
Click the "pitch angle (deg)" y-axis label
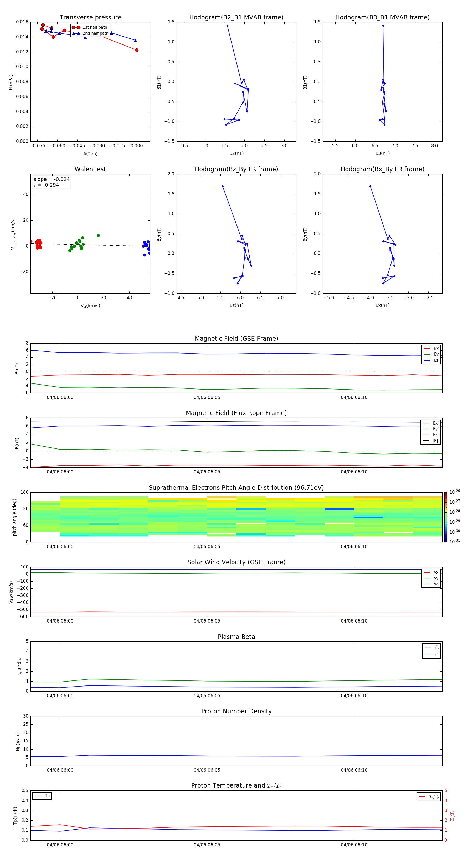pos(14,517)
